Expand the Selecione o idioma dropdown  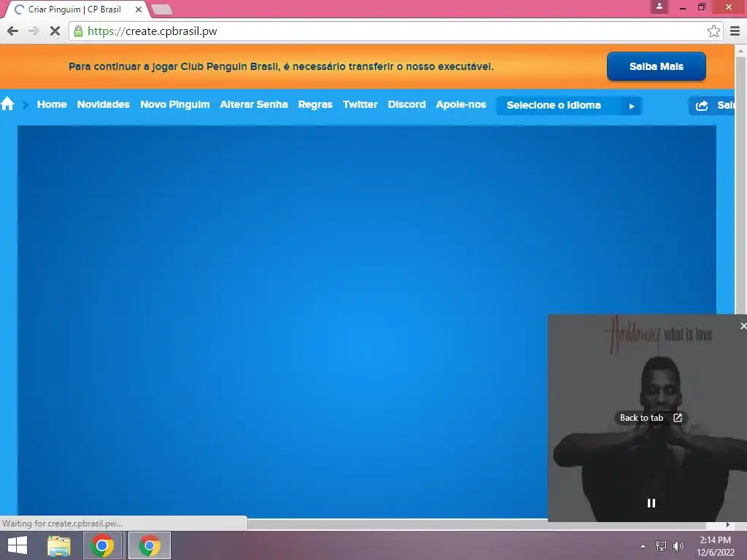click(569, 106)
